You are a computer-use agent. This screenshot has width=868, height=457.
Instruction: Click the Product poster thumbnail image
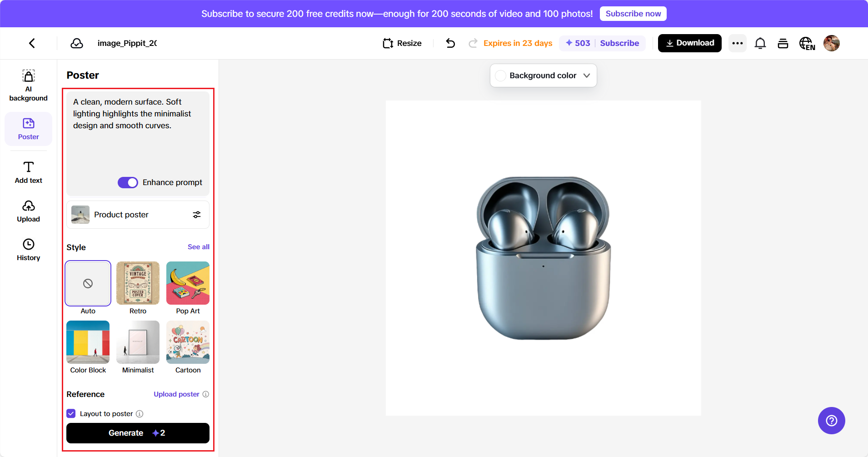pyautogui.click(x=80, y=215)
